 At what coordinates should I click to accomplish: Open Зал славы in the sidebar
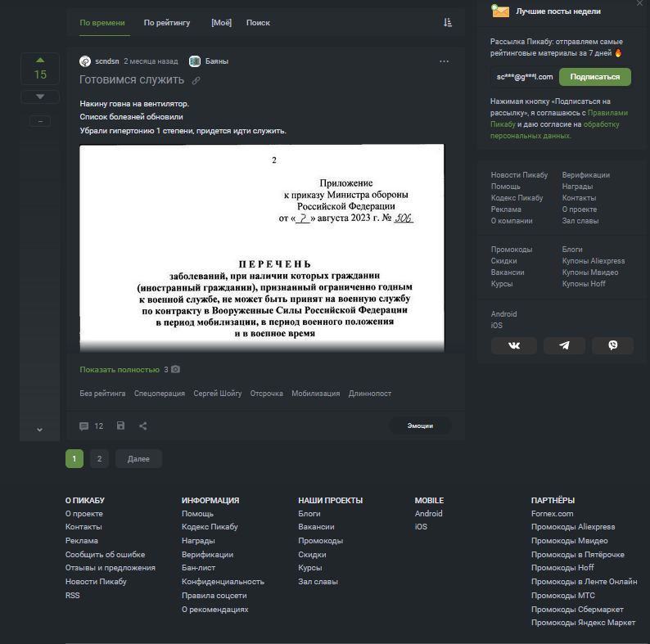[x=580, y=221]
